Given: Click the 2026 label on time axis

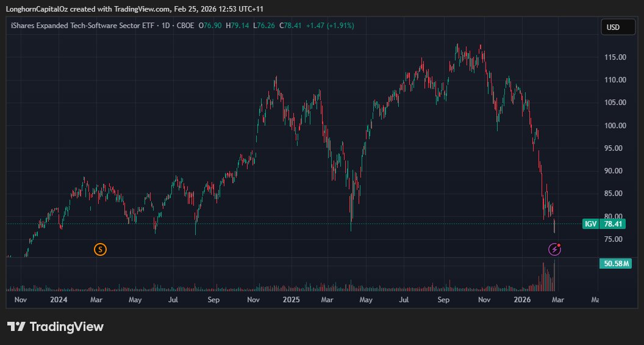Looking at the screenshot, I should coord(523,299).
